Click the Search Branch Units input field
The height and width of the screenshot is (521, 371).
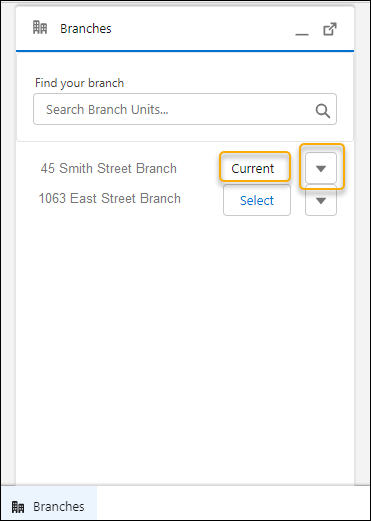185,109
